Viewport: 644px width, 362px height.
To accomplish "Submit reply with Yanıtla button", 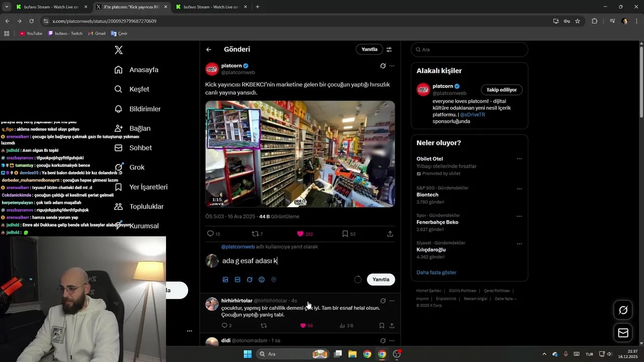I will pyautogui.click(x=381, y=280).
